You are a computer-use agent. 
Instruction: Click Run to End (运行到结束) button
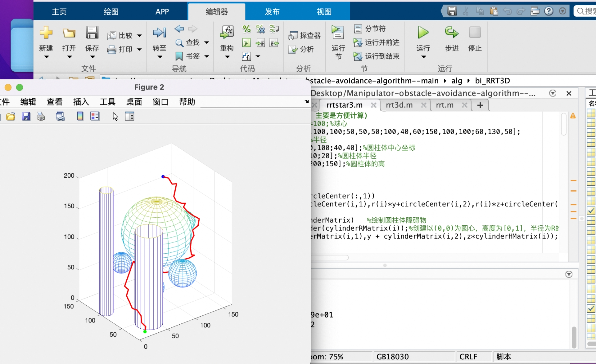377,56
